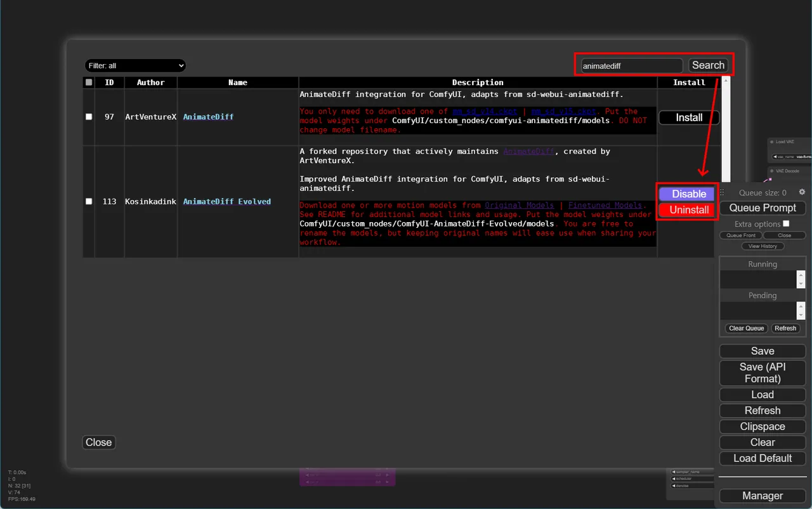
Task: Click the Queue Prompt button
Action: tap(763, 208)
